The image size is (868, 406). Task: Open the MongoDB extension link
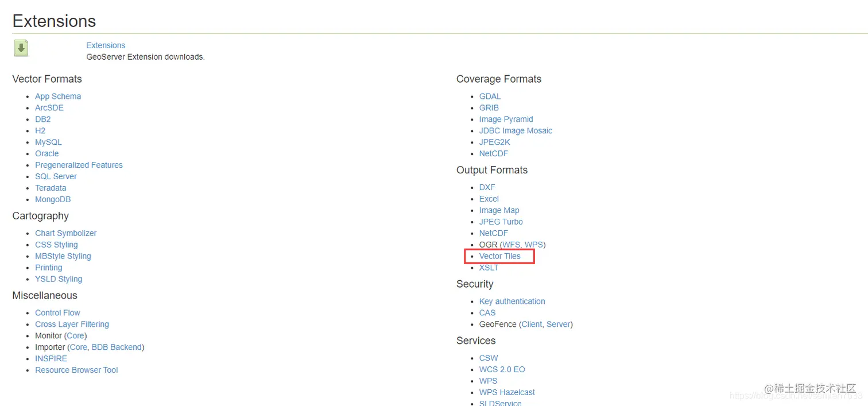click(x=53, y=200)
